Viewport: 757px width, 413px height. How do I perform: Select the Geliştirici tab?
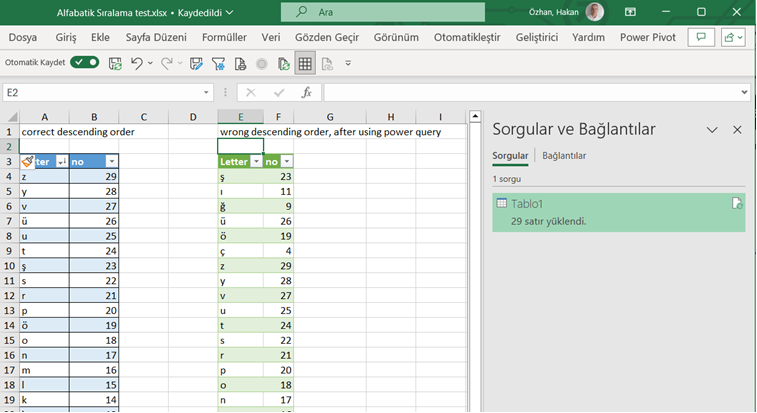pyautogui.click(x=536, y=37)
